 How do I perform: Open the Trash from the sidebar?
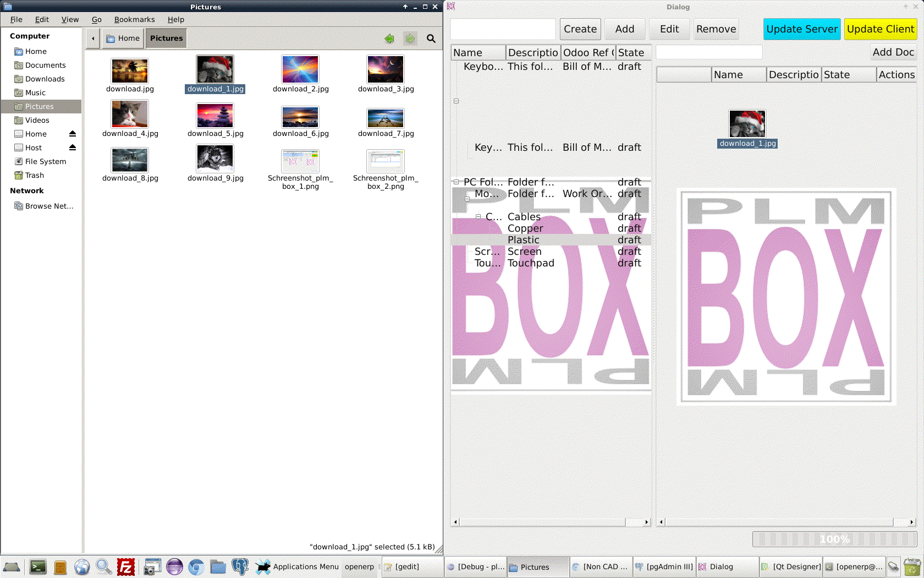tap(34, 175)
